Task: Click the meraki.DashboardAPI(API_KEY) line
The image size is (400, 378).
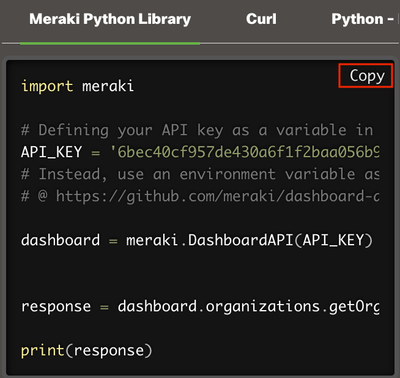Action: [x=197, y=240]
